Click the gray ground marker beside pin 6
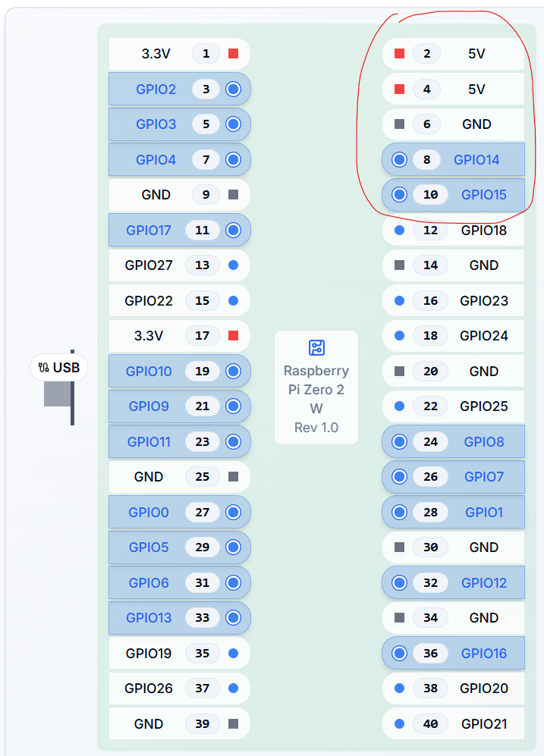The image size is (544, 756). (400, 124)
